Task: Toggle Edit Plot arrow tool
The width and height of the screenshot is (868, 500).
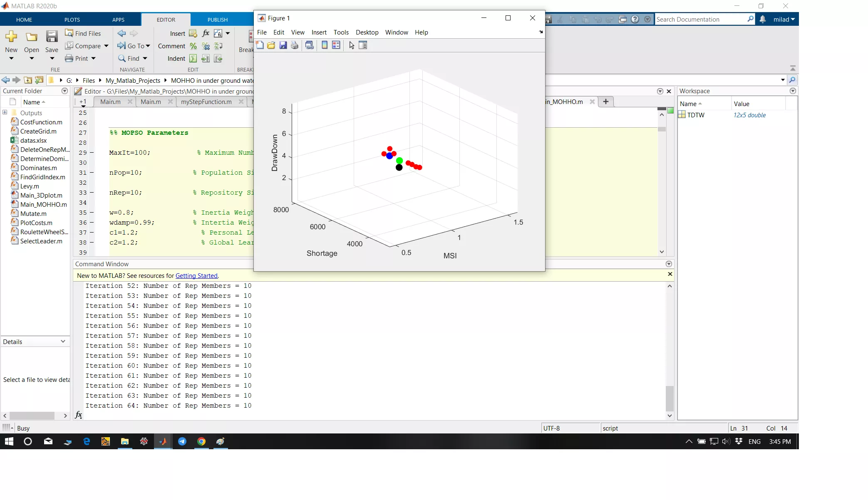Action: point(352,45)
